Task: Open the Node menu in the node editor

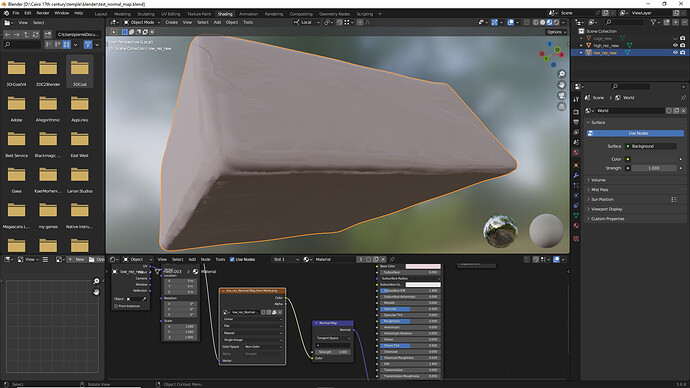Action: coord(206,260)
